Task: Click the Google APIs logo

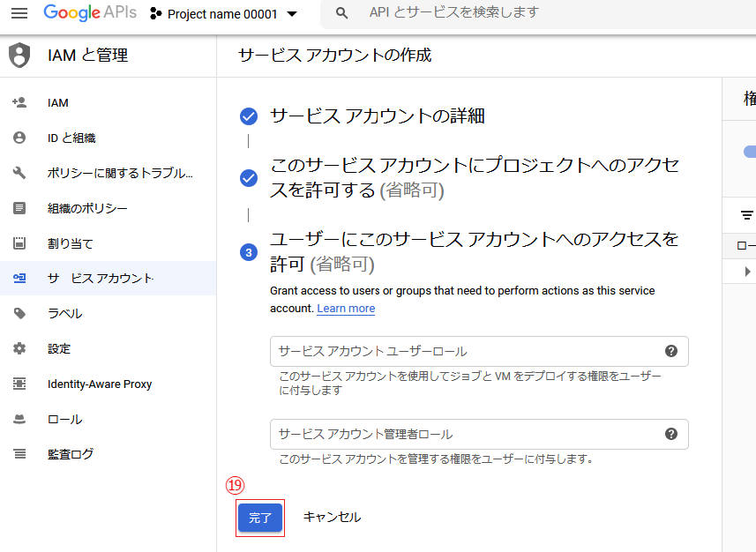Action: (x=90, y=13)
